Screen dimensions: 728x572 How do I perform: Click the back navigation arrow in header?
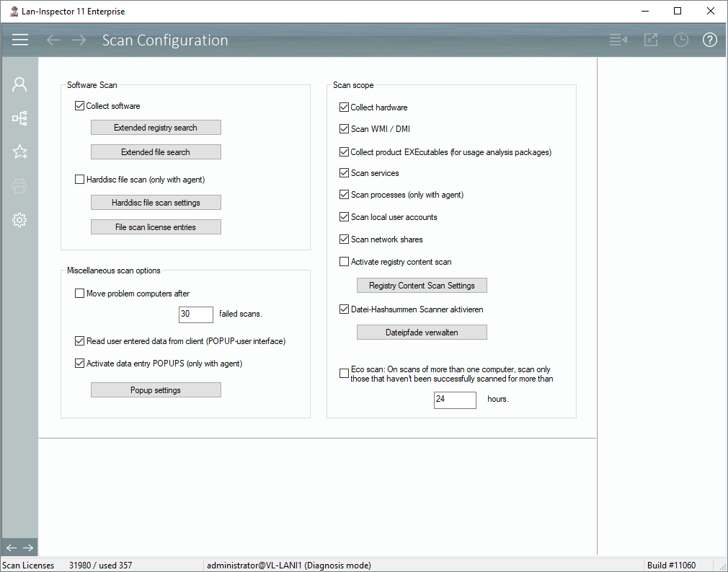(x=53, y=40)
